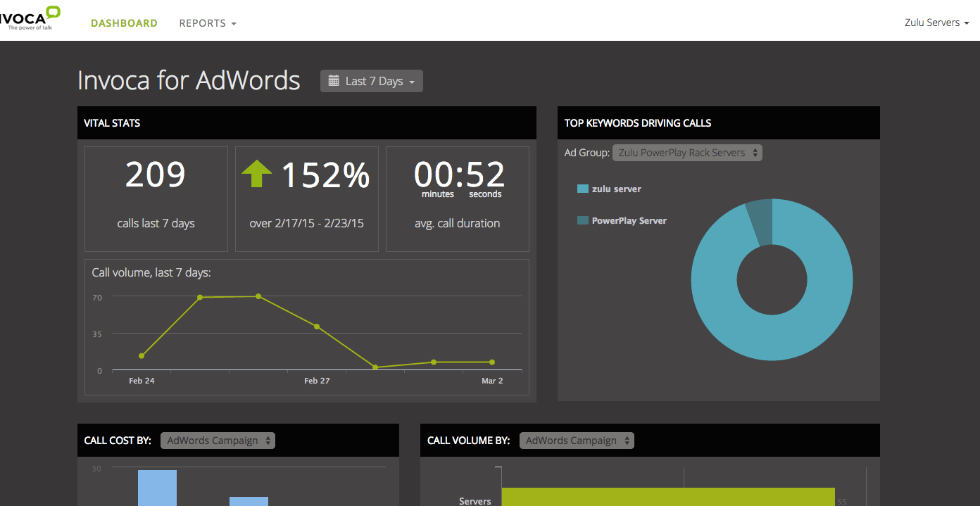The height and width of the screenshot is (506, 980).
Task: Click the green up arrow next to 152%
Action: point(256,173)
